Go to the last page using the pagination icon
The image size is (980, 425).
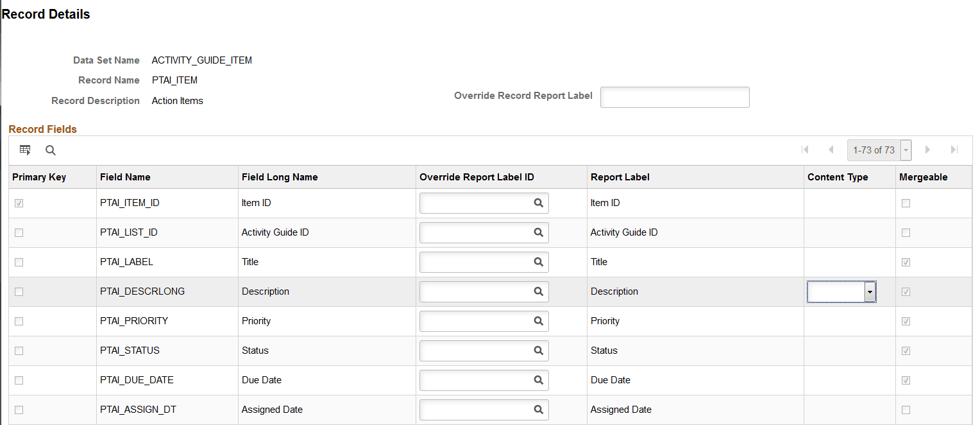tap(954, 150)
